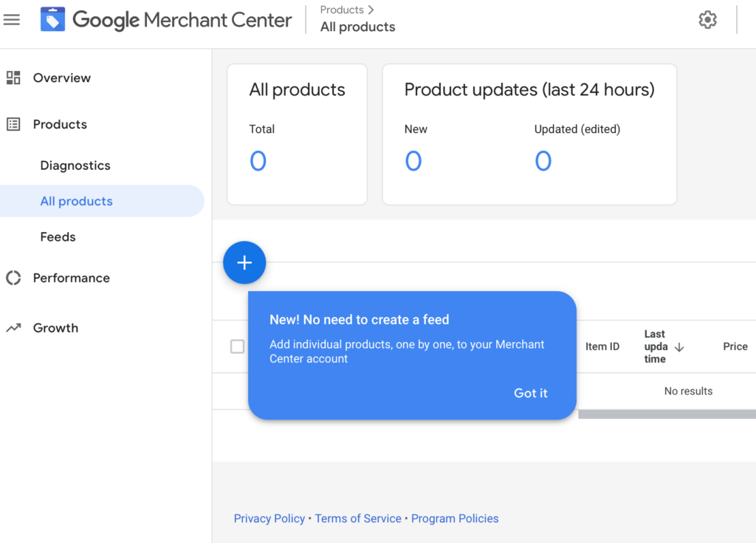Image resolution: width=756 pixels, height=543 pixels.
Task: Click the breadcrumb chevron after Products
Action: click(x=371, y=10)
